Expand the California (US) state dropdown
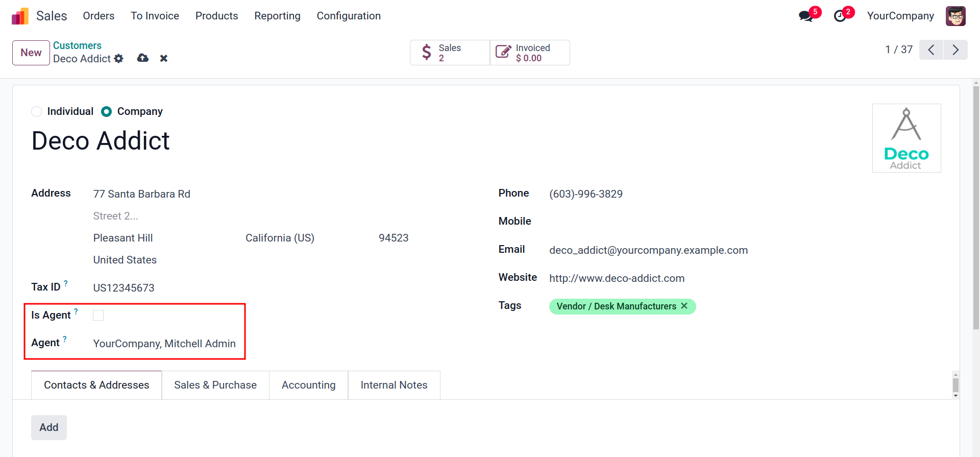Screen dimensions: 980x457 (x=280, y=238)
